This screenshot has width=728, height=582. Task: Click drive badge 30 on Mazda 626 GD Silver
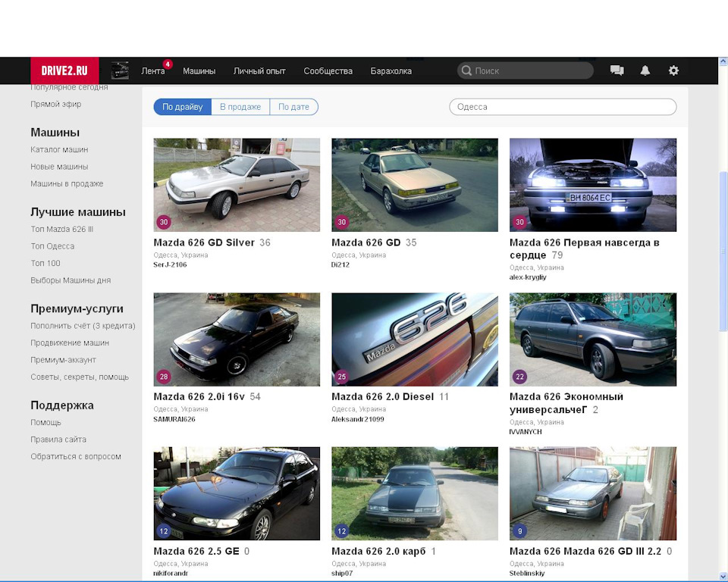coord(164,222)
